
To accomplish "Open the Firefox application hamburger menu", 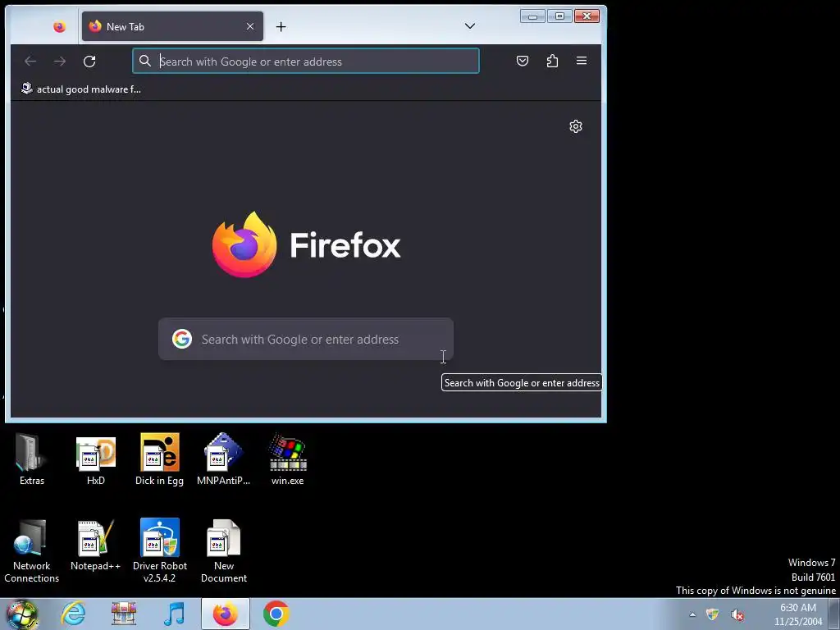I will point(582,61).
